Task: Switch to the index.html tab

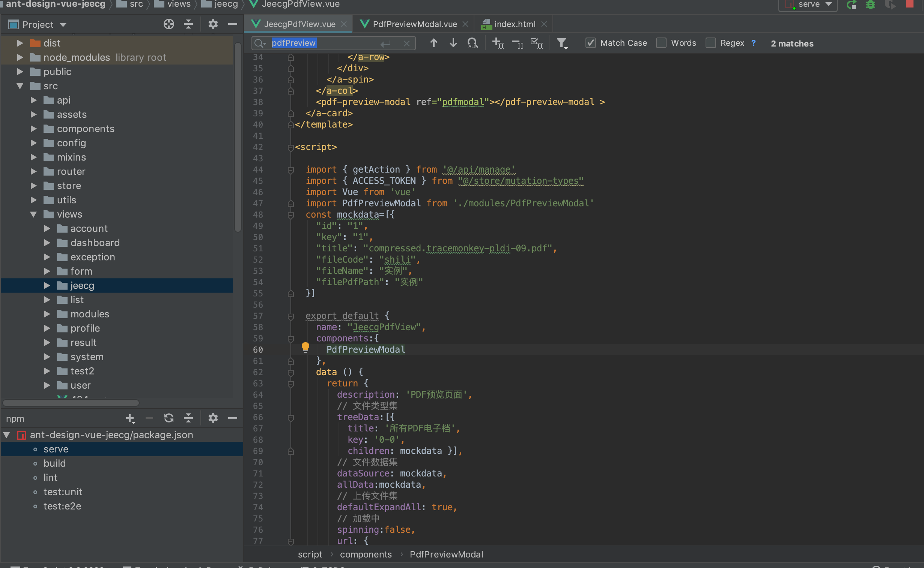Action: pyautogui.click(x=514, y=24)
